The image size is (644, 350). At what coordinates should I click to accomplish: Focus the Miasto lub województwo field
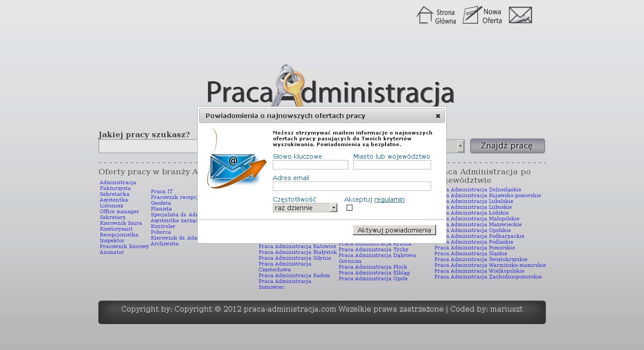click(392, 165)
